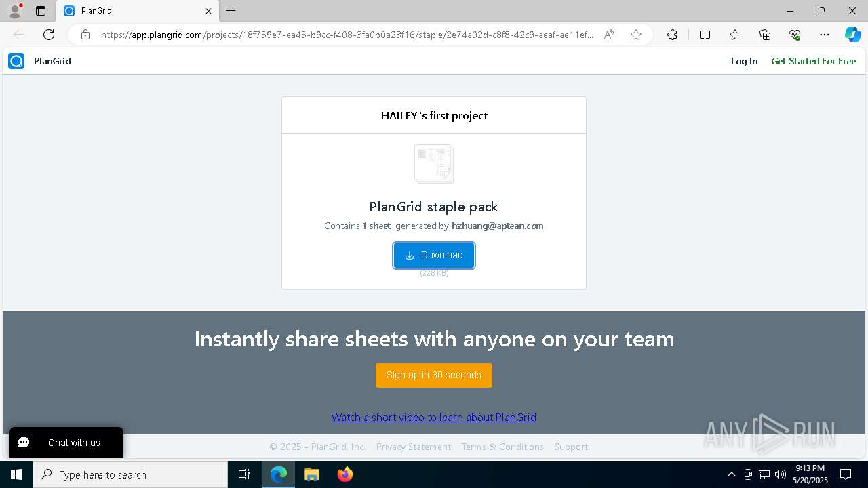Click Sign up in 30 seconds button
Screen dimensions: 868x488
click(434, 375)
